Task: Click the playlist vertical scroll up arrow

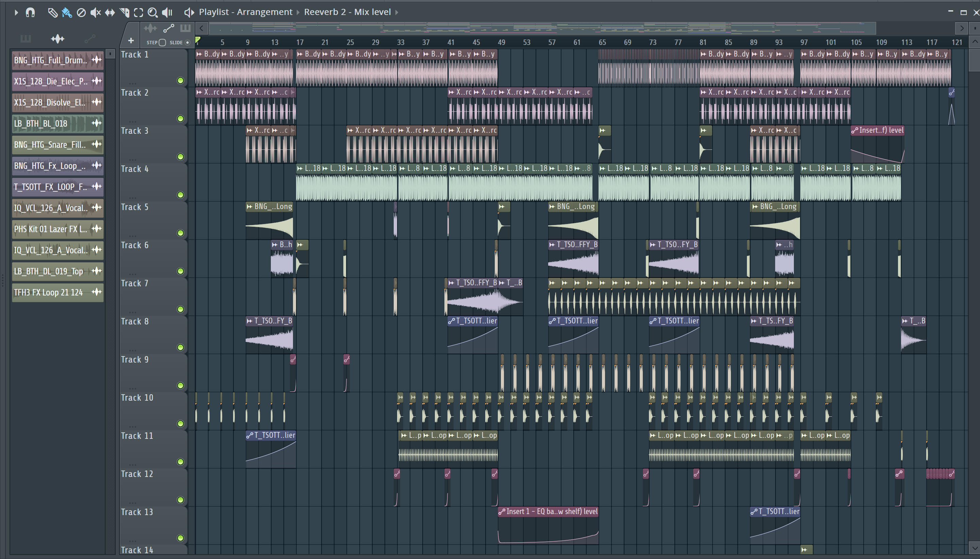Action: (x=975, y=41)
